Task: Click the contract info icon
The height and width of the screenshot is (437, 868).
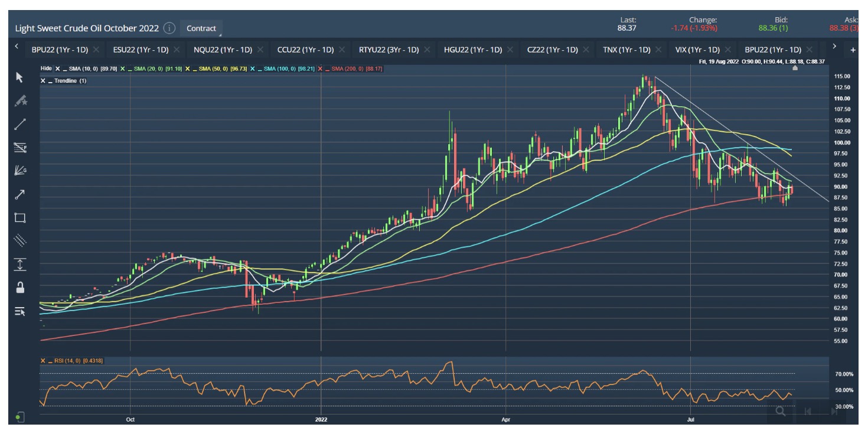Action: pyautogui.click(x=169, y=28)
